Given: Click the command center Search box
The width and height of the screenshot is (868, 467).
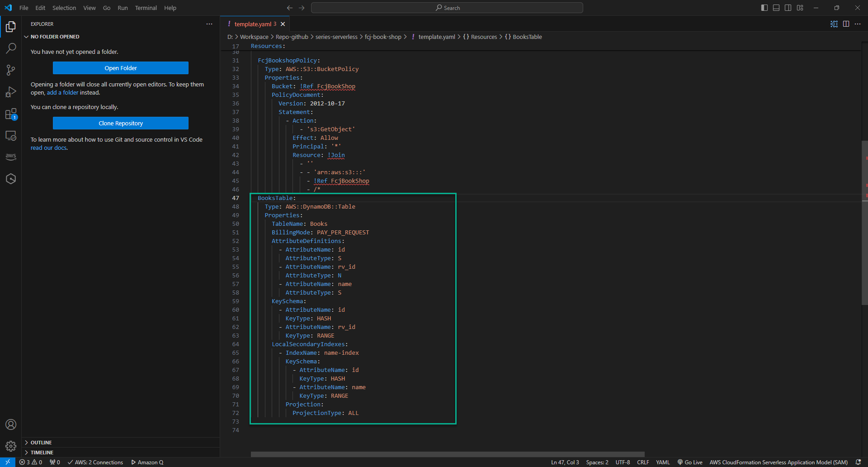Looking at the screenshot, I should coord(447,8).
